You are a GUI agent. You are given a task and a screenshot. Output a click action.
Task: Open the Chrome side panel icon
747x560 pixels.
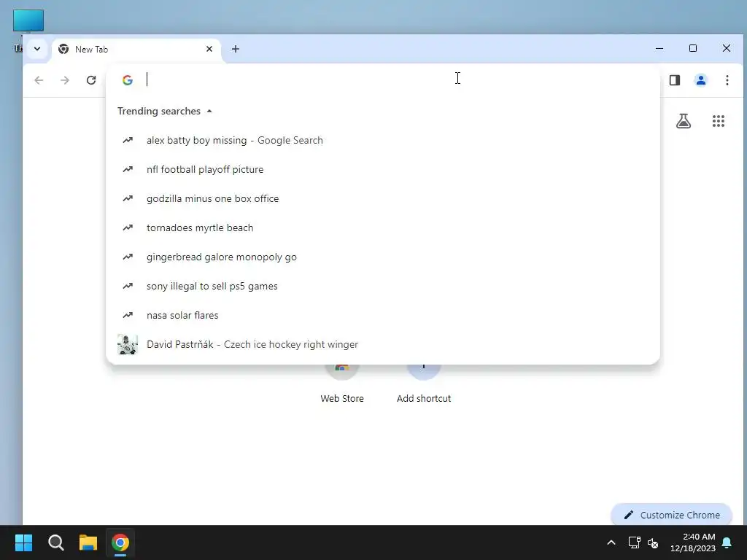coord(675,80)
